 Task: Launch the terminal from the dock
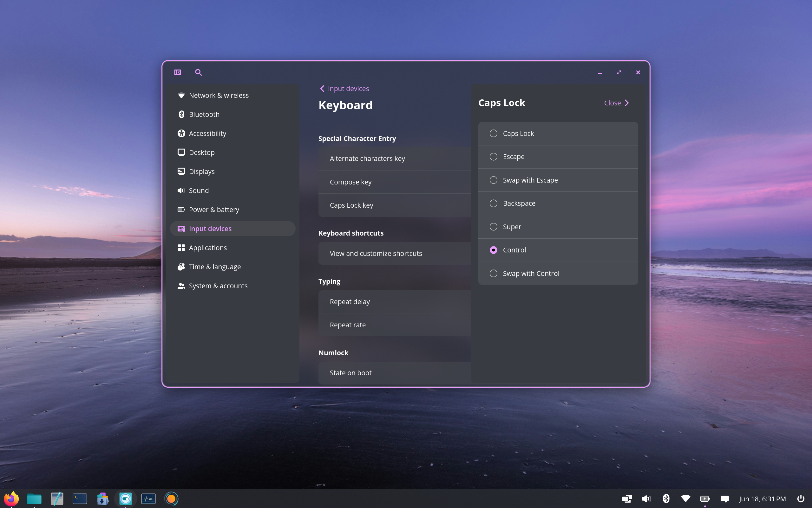tap(80, 498)
